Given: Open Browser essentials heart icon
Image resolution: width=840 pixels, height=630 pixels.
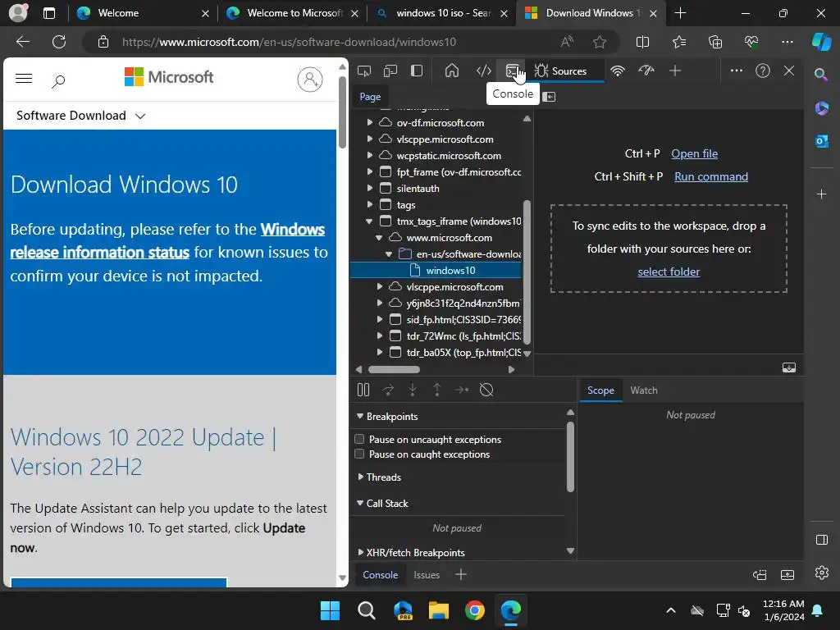Looking at the screenshot, I should (x=751, y=42).
